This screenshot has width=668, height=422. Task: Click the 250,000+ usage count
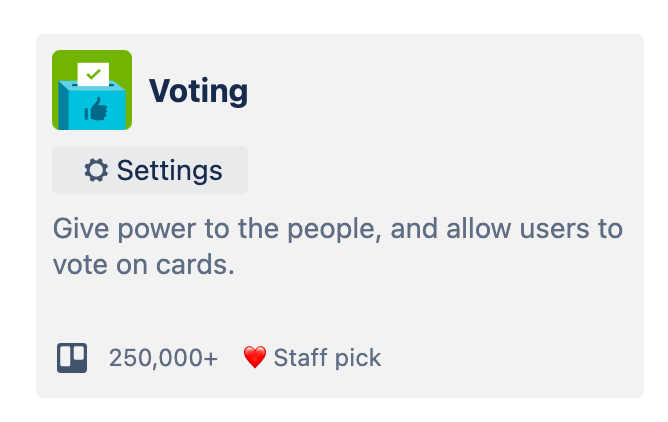point(164,358)
